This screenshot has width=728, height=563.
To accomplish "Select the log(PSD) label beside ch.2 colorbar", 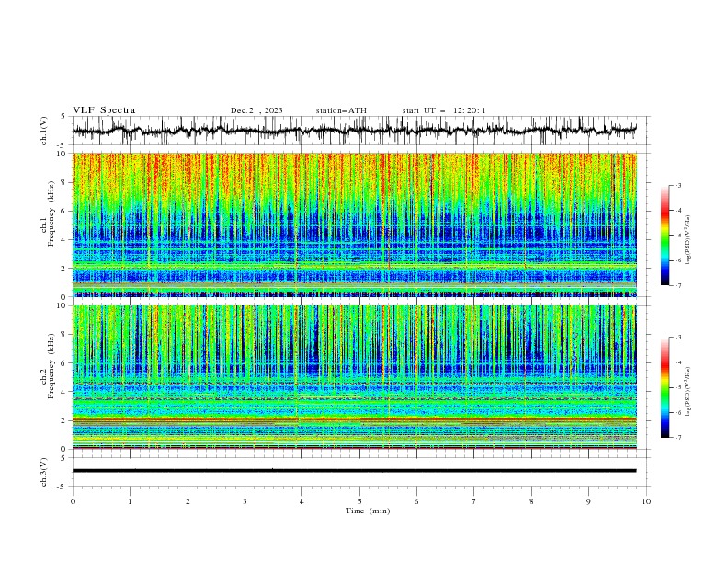I will tap(688, 391).
